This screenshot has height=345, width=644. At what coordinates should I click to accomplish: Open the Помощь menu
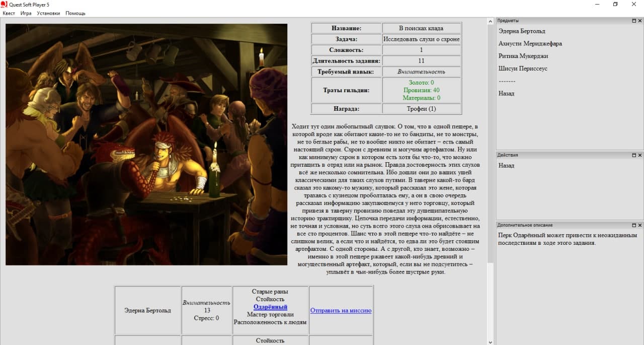point(75,13)
